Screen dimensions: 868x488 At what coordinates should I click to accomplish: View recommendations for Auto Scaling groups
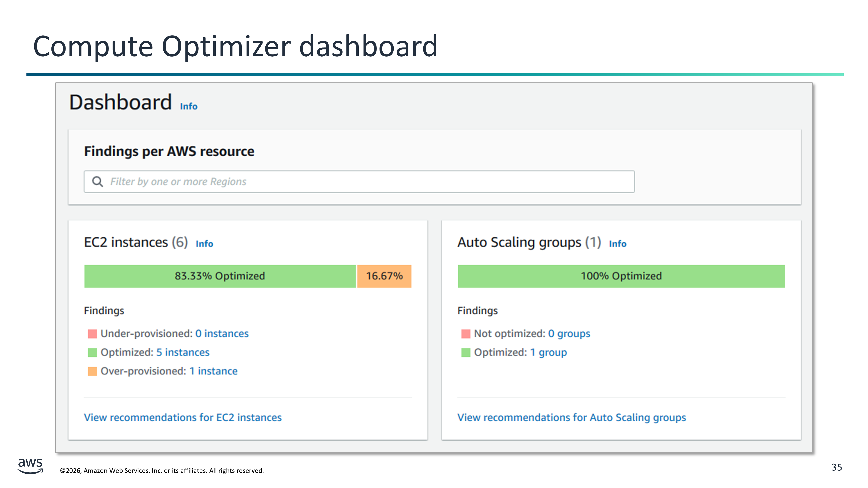tap(571, 418)
